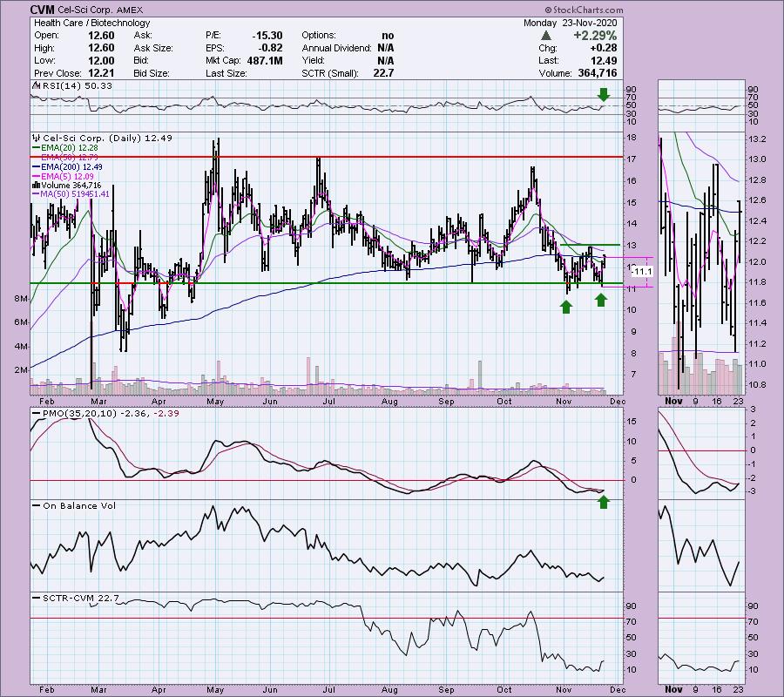Click the EPS value -0.82
The height and width of the screenshot is (697, 784).
pos(271,48)
